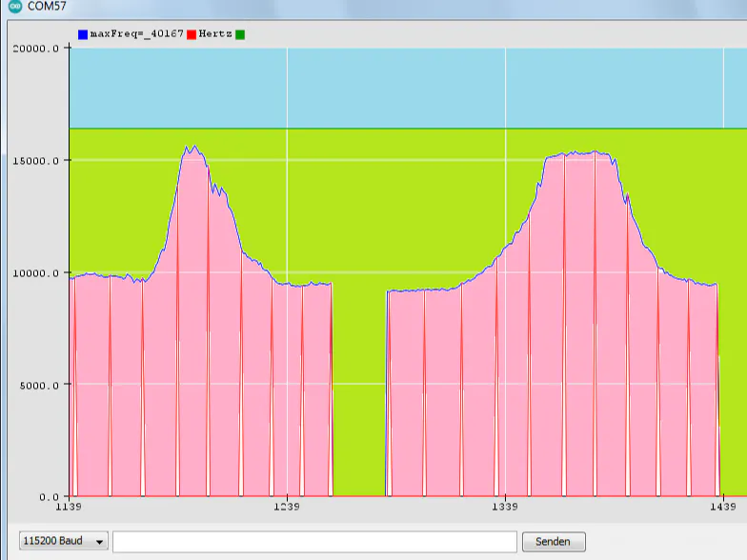The width and height of the screenshot is (747, 560).
Task: Click the Hertz legend label
Action: [215, 34]
